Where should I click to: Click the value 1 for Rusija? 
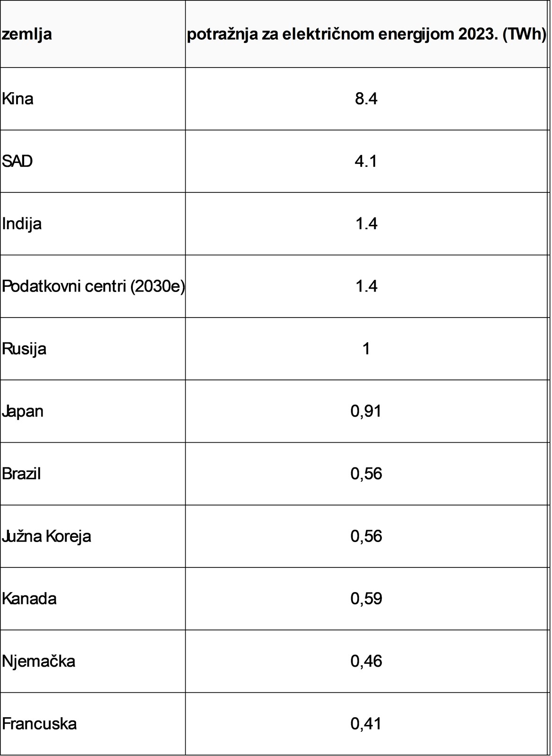click(x=366, y=349)
